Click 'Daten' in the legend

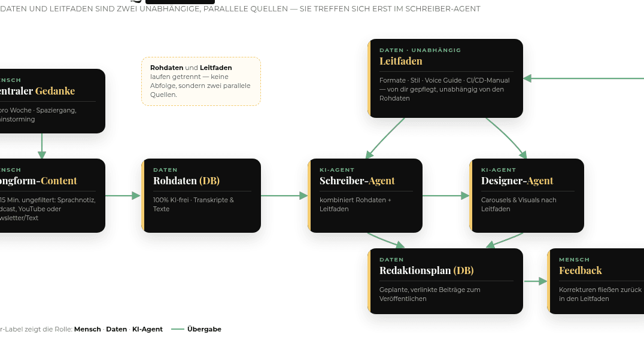(116, 329)
